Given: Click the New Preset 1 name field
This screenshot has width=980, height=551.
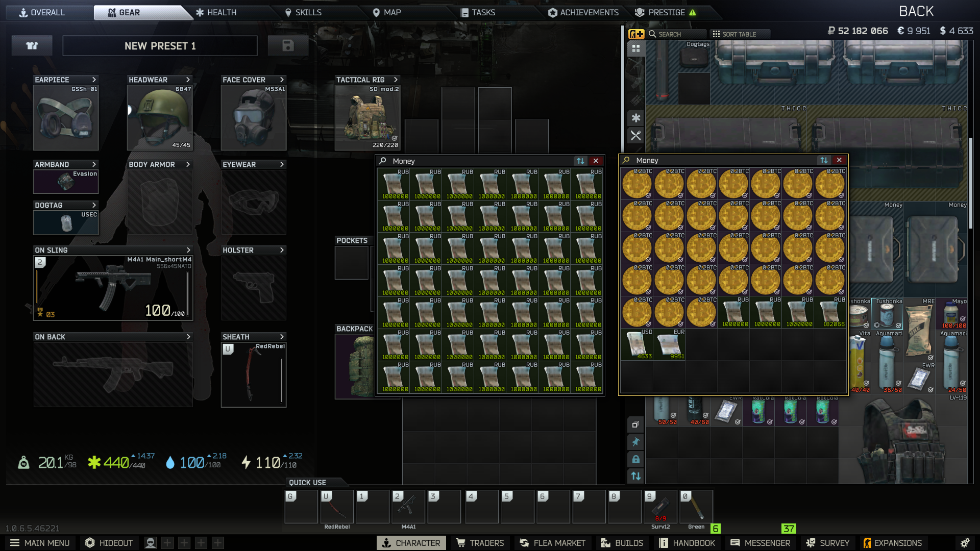Looking at the screenshot, I should click(x=160, y=46).
